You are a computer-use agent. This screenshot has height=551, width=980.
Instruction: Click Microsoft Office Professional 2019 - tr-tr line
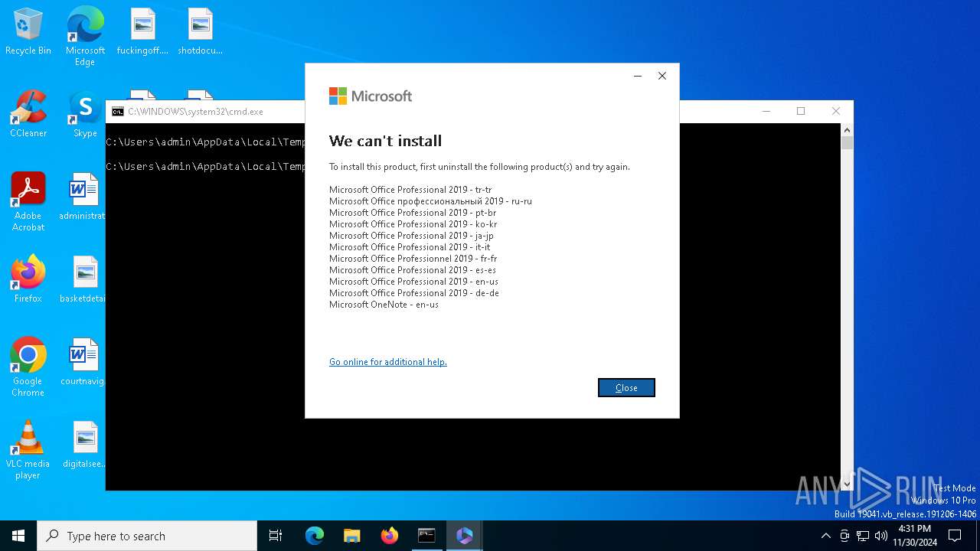click(410, 190)
